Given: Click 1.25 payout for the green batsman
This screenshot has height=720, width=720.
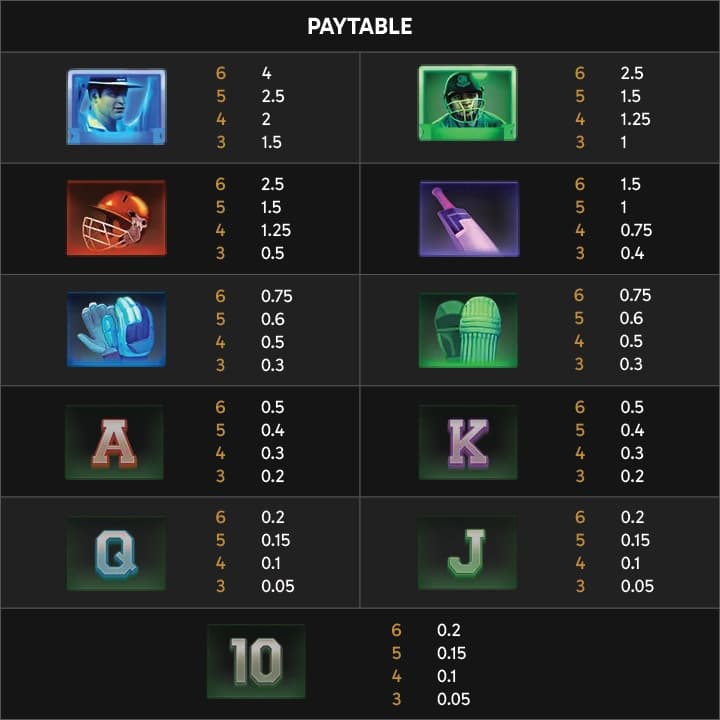Looking at the screenshot, I should point(635,119).
